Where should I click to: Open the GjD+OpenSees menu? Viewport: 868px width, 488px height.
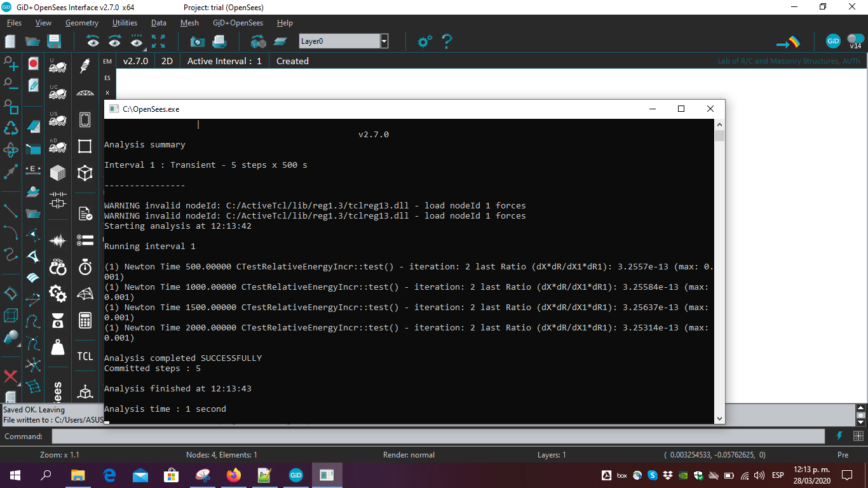[x=238, y=23]
